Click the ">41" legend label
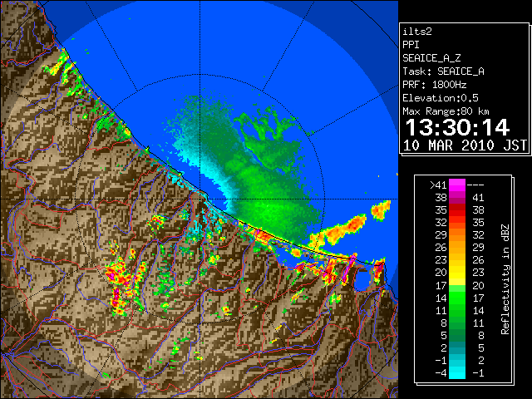Image resolution: width=532 pixels, height=399 pixels. tap(438, 185)
